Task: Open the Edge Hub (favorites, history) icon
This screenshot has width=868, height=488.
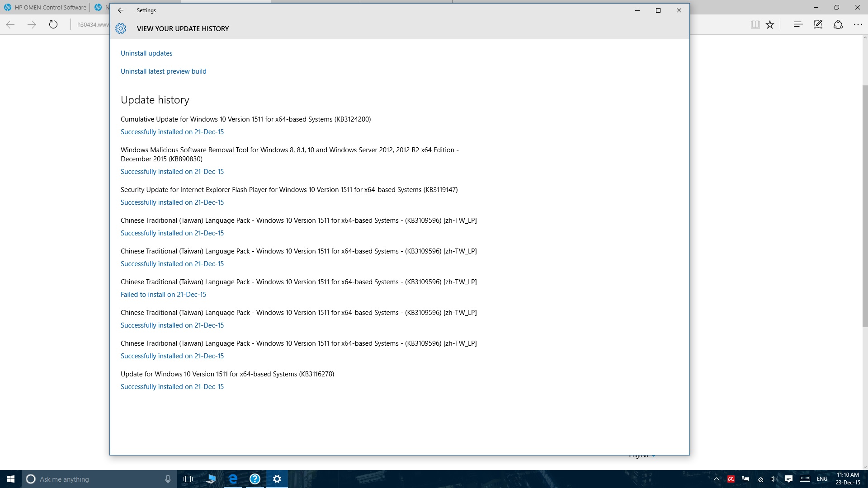Action: click(798, 24)
